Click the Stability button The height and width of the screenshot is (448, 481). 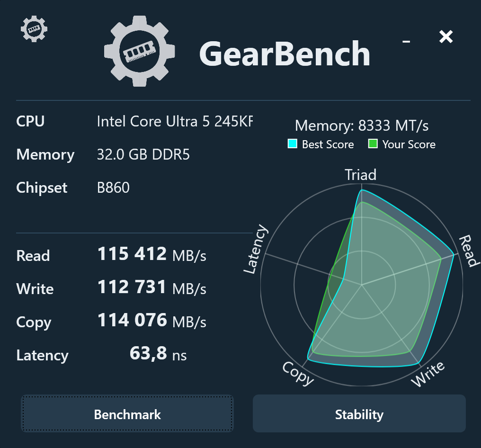click(x=359, y=414)
